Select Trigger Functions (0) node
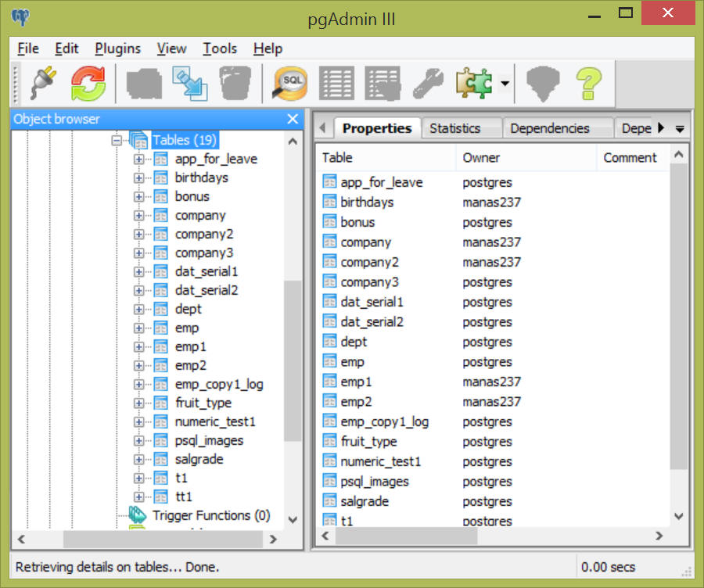Viewport: 704px width, 588px height. 211,516
